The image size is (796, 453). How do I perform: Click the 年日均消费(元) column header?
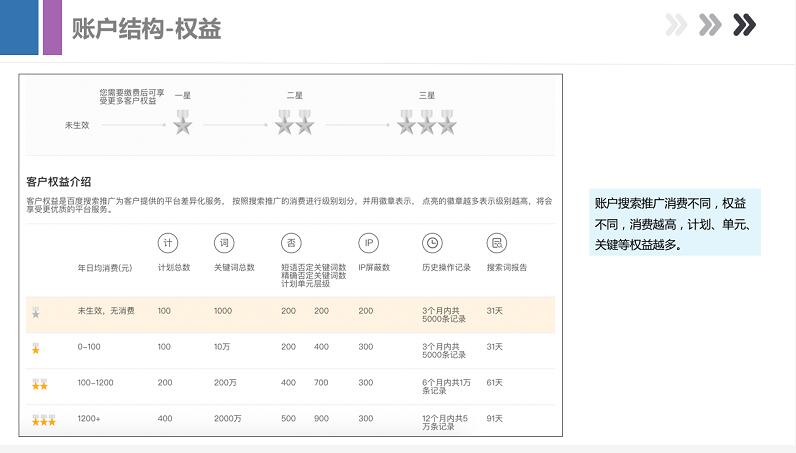tap(106, 268)
